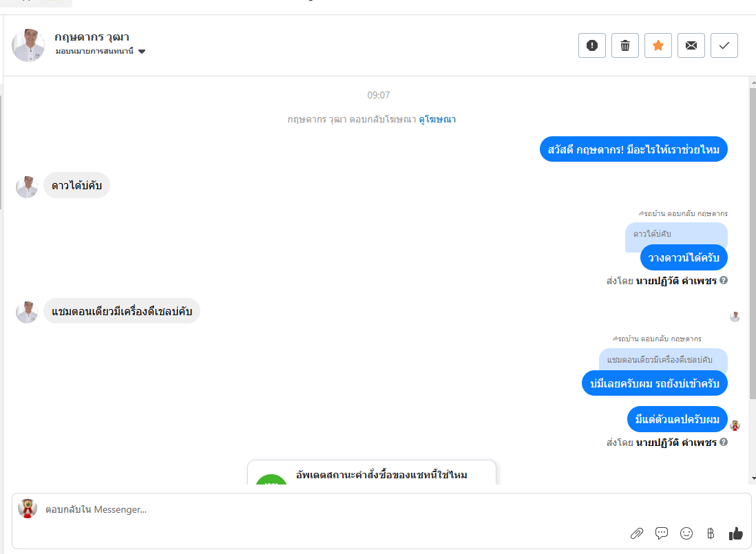Click the กฤษดากร วุฒา contact name

pyautogui.click(x=92, y=37)
